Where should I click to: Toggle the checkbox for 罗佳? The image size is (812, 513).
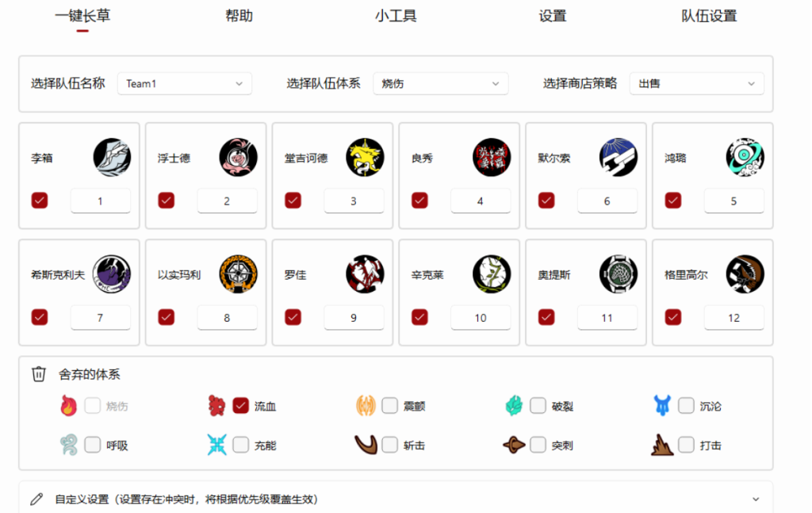coord(293,317)
